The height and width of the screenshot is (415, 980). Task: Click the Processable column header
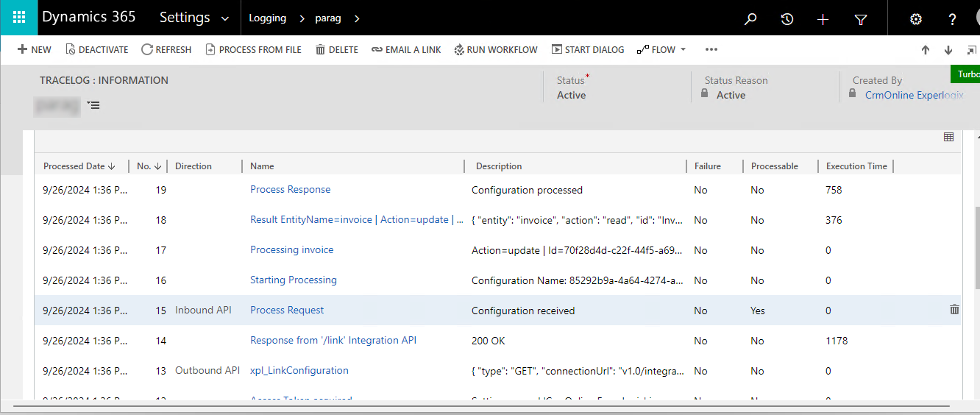[x=775, y=166]
